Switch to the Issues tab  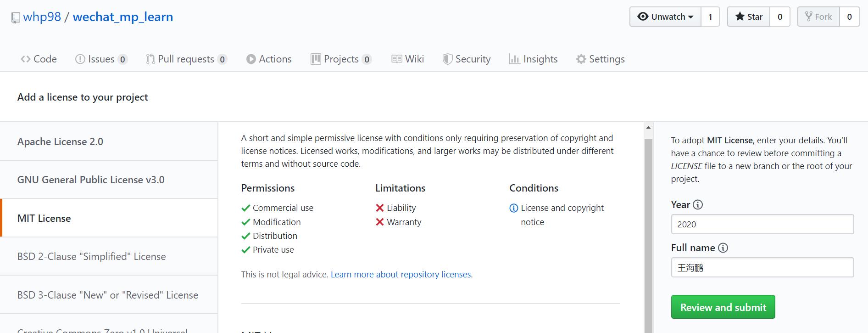click(101, 59)
